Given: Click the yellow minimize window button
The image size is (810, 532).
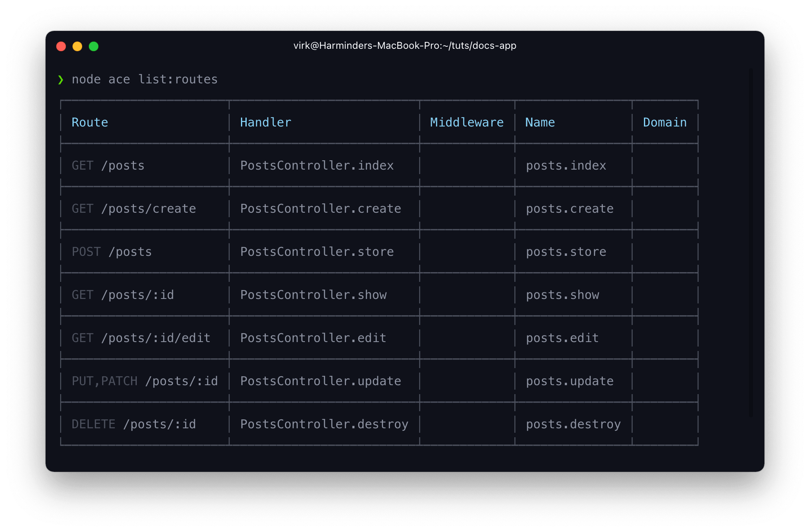Looking at the screenshot, I should [x=77, y=46].
